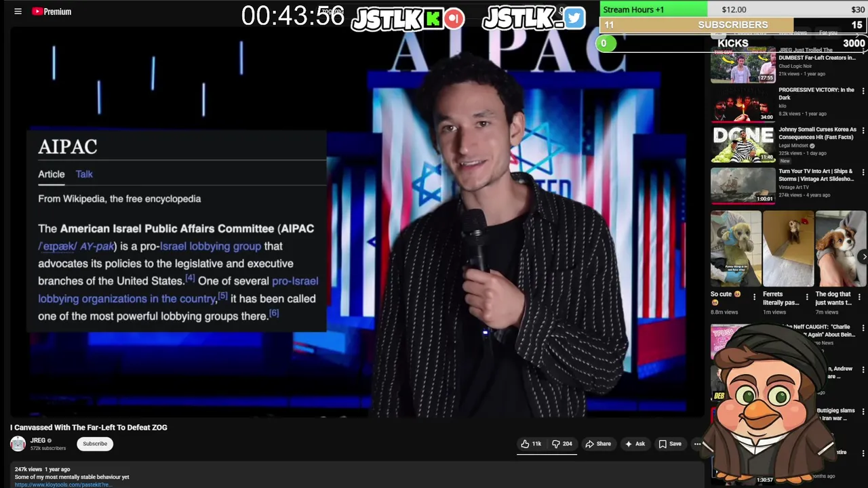Open options menu for JREG Just Trolled video
This screenshot has width=868, height=488.
point(863,52)
